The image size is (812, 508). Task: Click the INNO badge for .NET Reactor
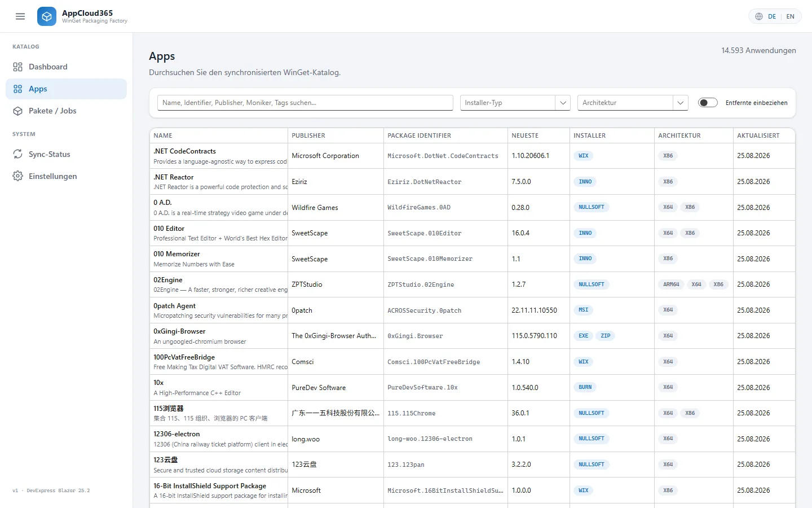585,182
